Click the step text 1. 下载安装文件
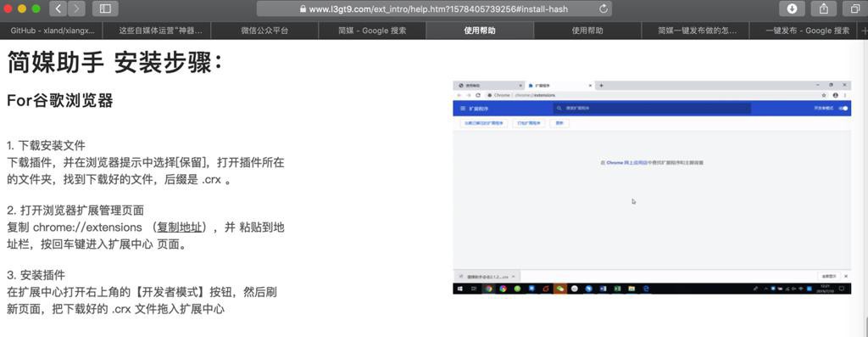868x337 pixels. click(46, 146)
